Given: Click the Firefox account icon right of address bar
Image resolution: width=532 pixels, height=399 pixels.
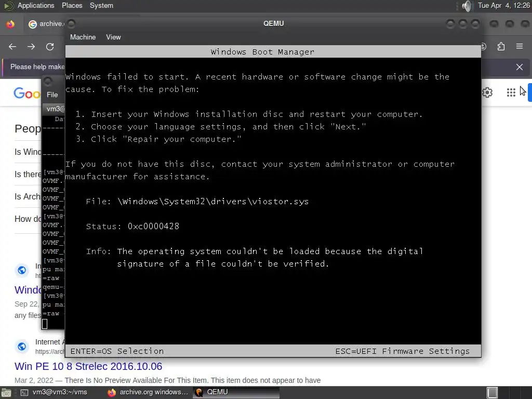Looking at the screenshot, I should pyautogui.click(x=483, y=46).
